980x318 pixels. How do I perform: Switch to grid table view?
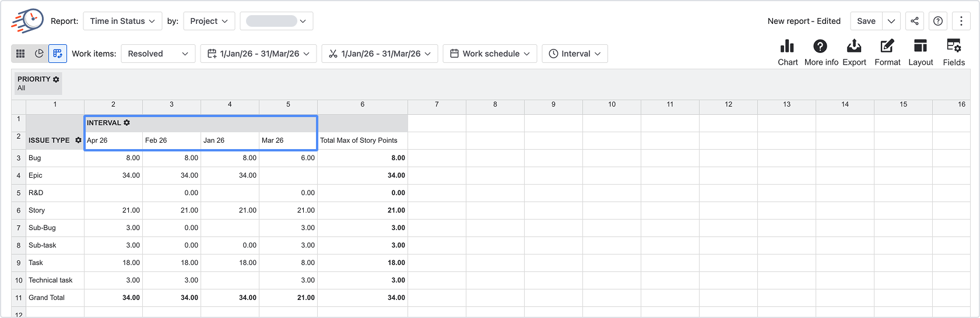20,54
